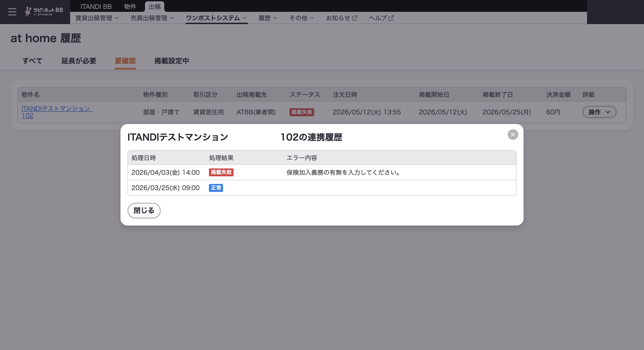Viewport: 644px width, 350px height.
Task: Open the ヘルプ external link
Action: [x=381, y=18]
